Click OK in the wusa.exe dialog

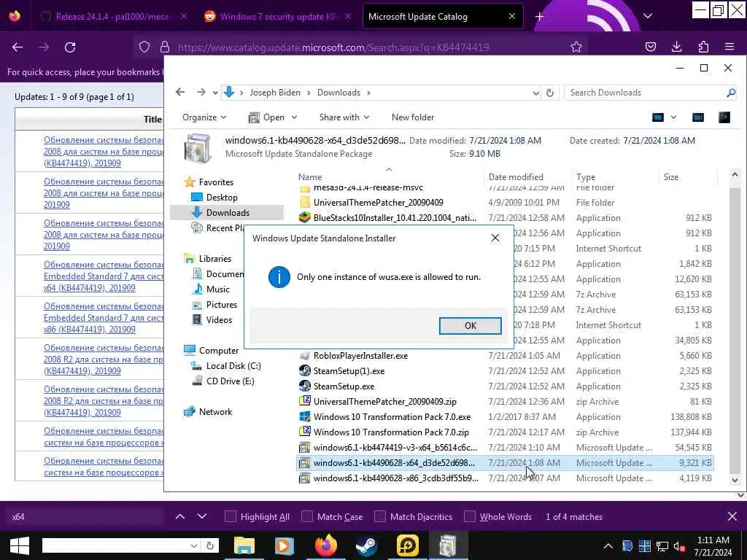(471, 326)
